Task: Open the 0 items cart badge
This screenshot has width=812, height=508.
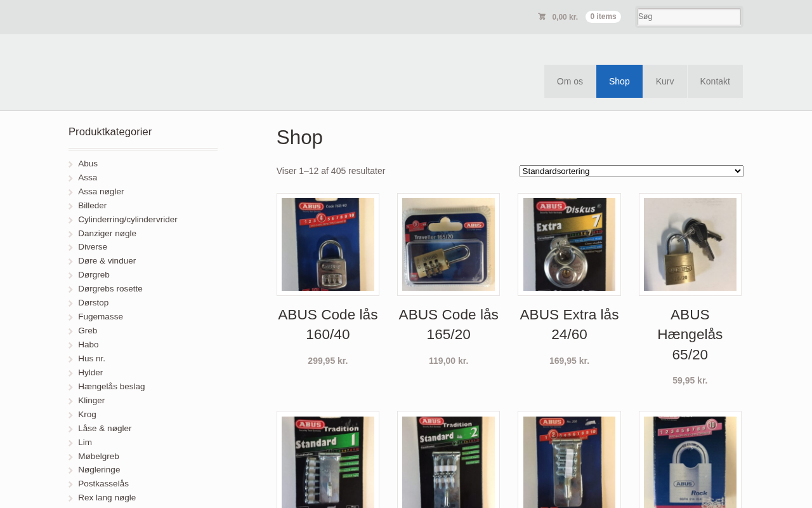Action: point(603,17)
